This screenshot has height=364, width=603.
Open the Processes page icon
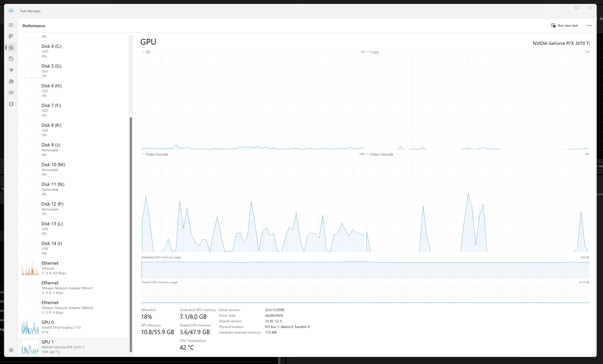[11, 36]
